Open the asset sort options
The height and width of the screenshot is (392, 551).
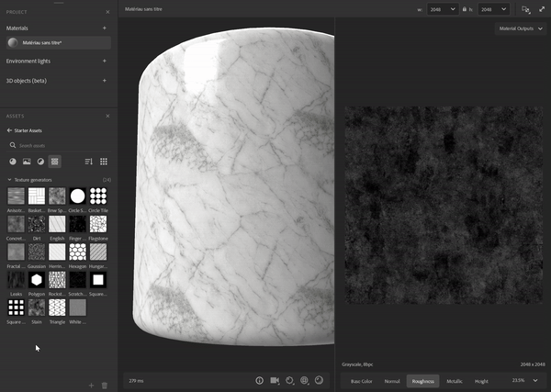click(x=88, y=162)
